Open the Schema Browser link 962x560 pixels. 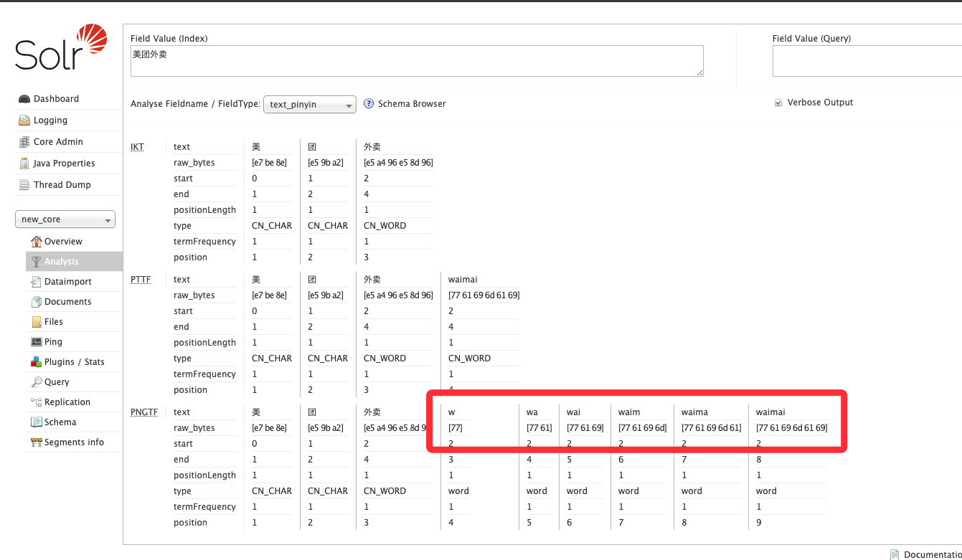click(412, 104)
